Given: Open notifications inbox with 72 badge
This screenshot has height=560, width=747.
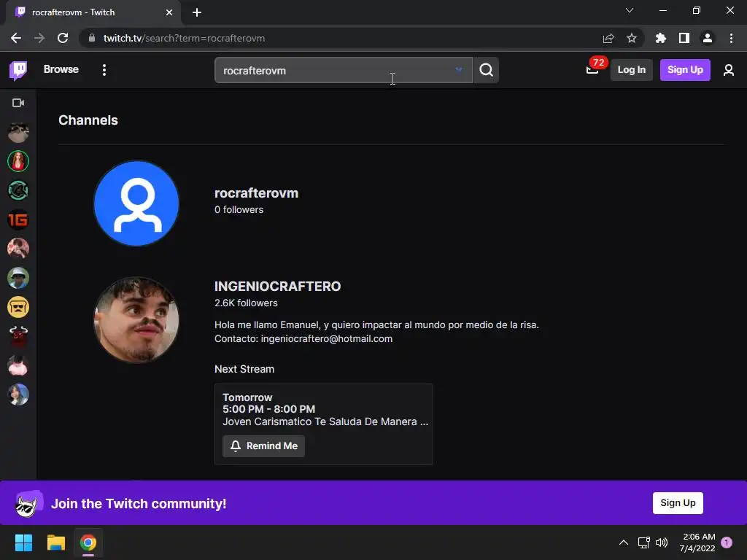Looking at the screenshot, I should tap(592, 69).
